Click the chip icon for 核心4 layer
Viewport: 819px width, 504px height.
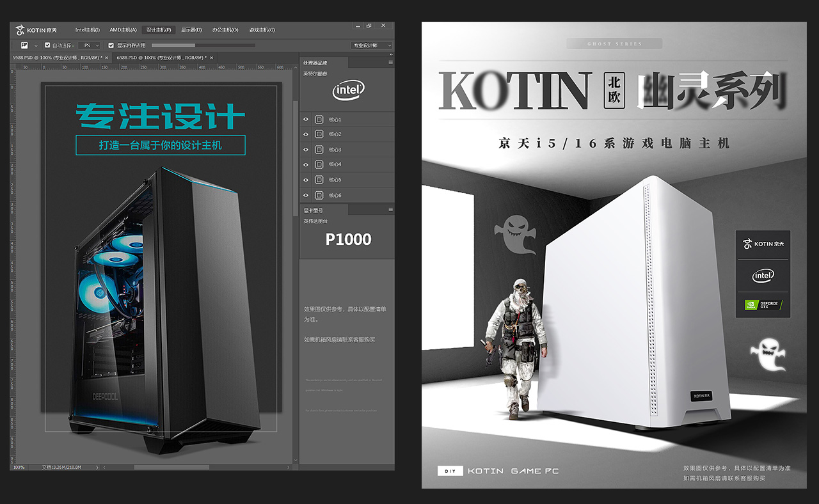319,164
